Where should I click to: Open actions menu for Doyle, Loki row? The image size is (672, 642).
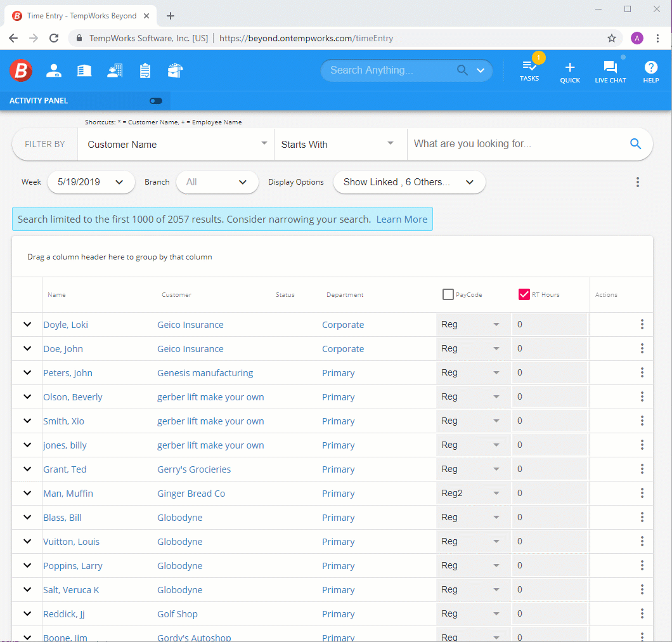pos(642,324)
